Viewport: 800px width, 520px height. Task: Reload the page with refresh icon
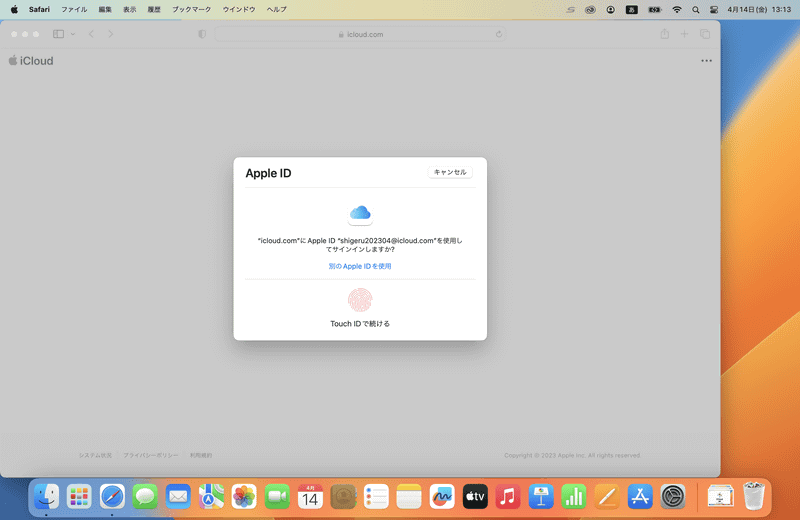[498, 34]
